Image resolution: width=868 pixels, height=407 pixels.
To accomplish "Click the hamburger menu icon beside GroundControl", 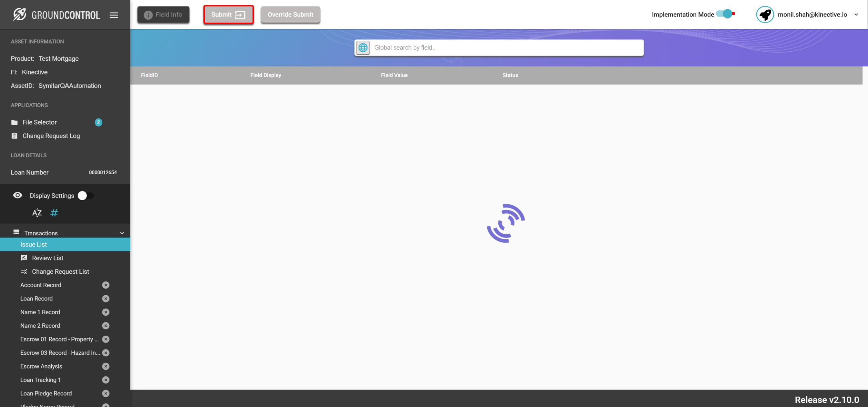I will tap(114, 15).
